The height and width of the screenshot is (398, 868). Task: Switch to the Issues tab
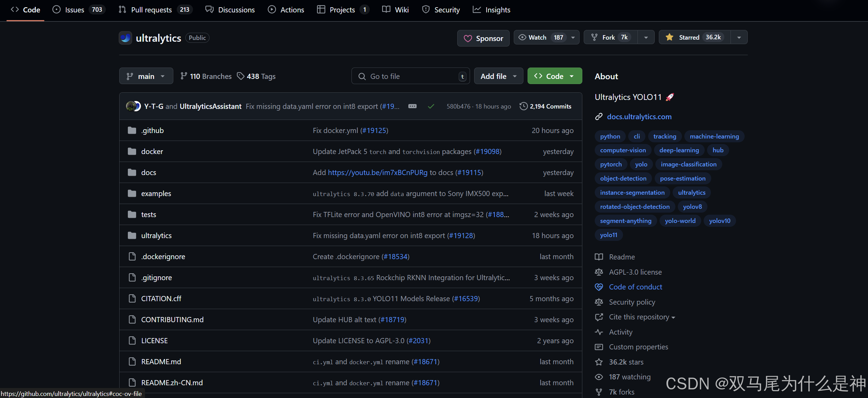[x=75, y=10]
